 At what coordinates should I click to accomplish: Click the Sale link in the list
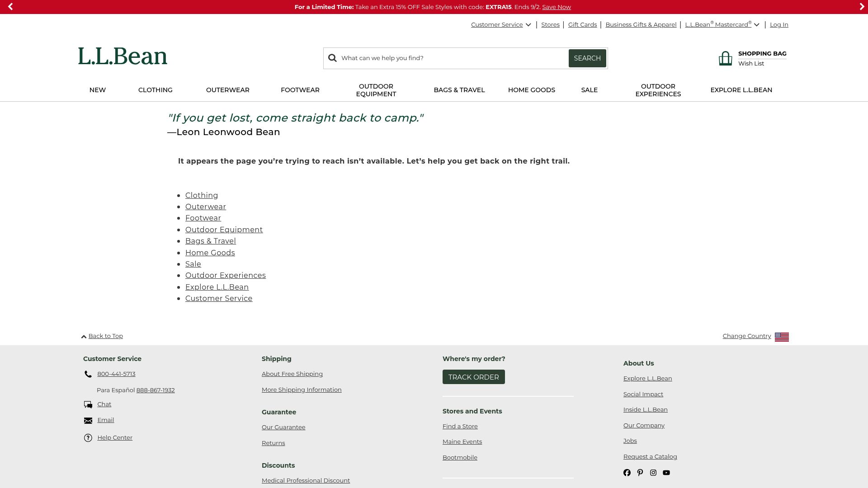click(x=193, y=264)
